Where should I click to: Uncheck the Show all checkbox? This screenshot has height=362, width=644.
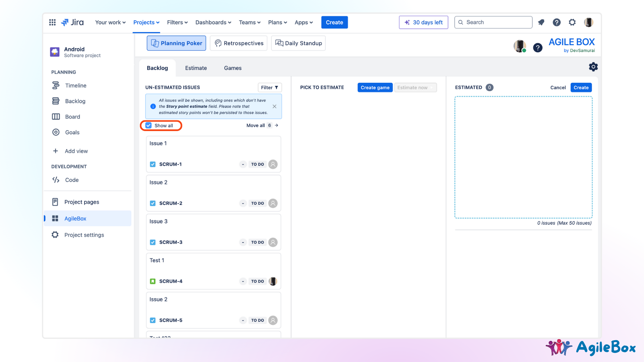click(x=149, y=126)
